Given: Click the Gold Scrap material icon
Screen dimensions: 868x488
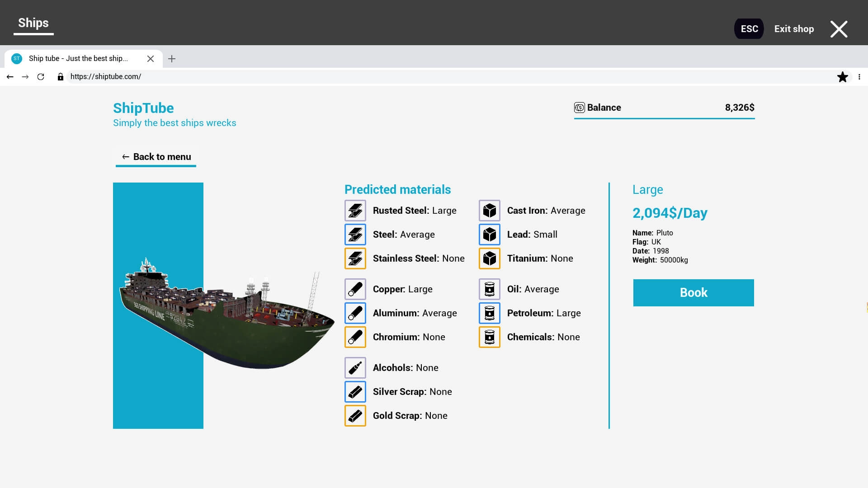Looking at the screenshot, I should (x=355, y=415).
